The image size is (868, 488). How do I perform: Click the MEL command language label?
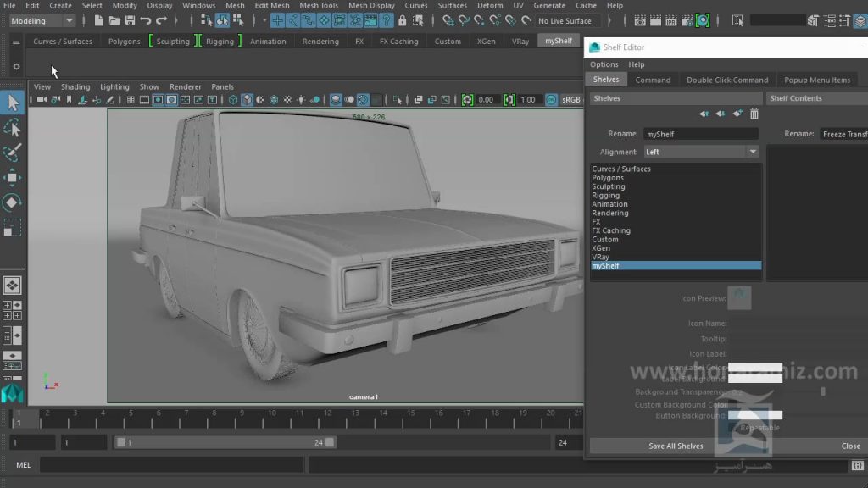tap(23, 465)
